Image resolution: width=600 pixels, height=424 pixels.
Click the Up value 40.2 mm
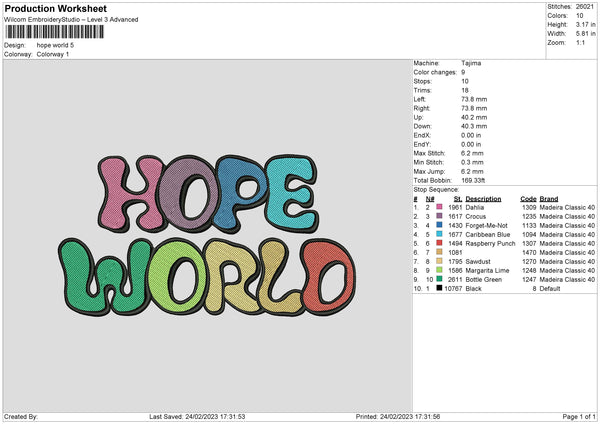click(474, 117)
